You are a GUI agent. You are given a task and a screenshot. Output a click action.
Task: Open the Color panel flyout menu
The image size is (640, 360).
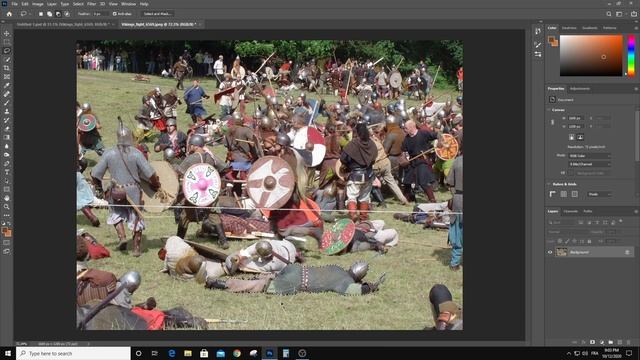click(636, 28)
